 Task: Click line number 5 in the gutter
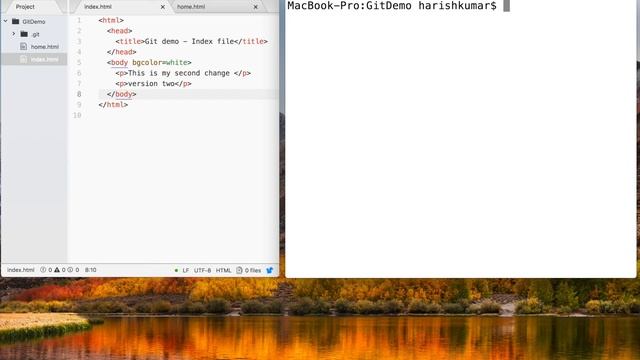(x=79, y=62)
